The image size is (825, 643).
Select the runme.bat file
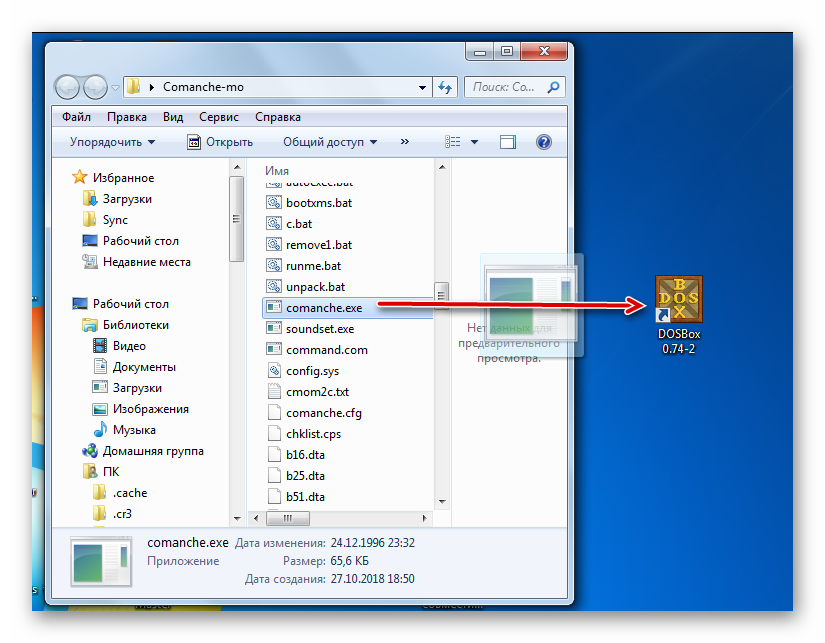click(x=312, y=266)
